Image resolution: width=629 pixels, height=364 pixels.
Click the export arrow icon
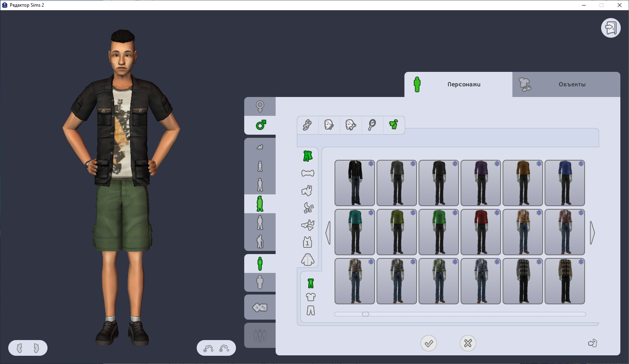click(x=592, y=343)
